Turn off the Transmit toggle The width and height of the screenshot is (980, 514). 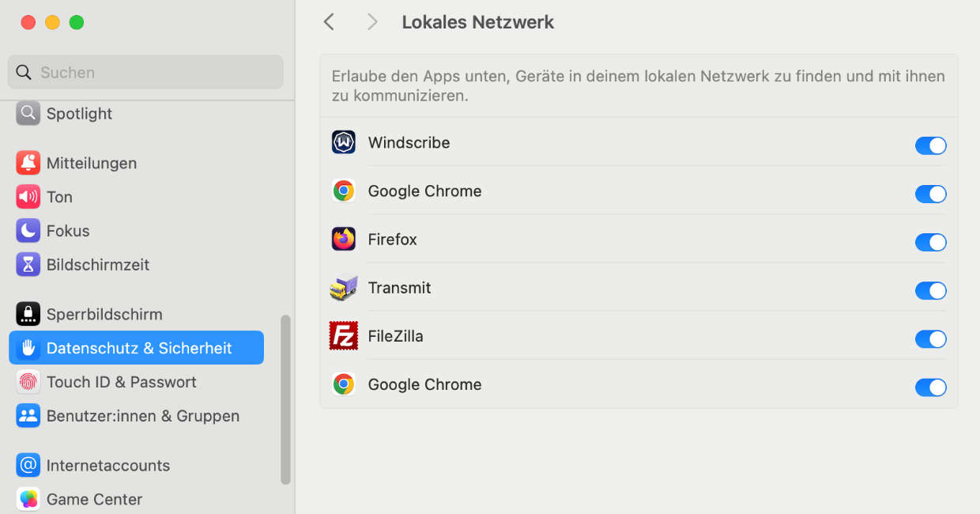click(x=930, y=290)
